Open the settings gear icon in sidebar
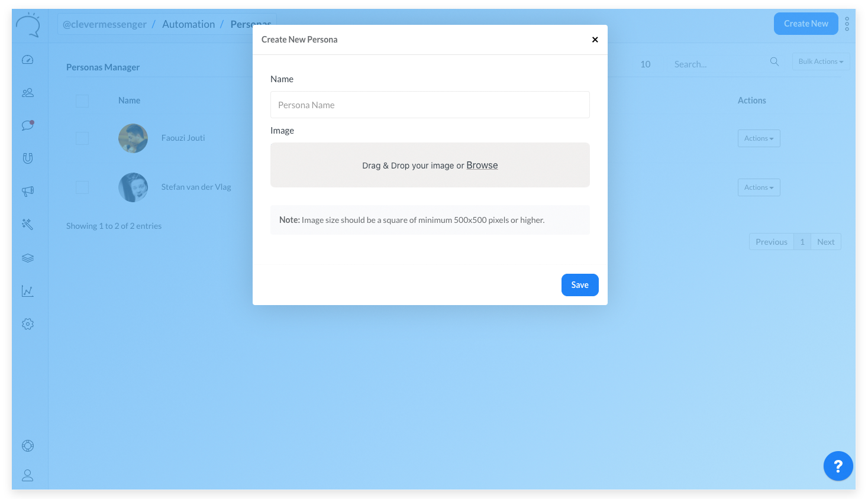 coord(28,324)
